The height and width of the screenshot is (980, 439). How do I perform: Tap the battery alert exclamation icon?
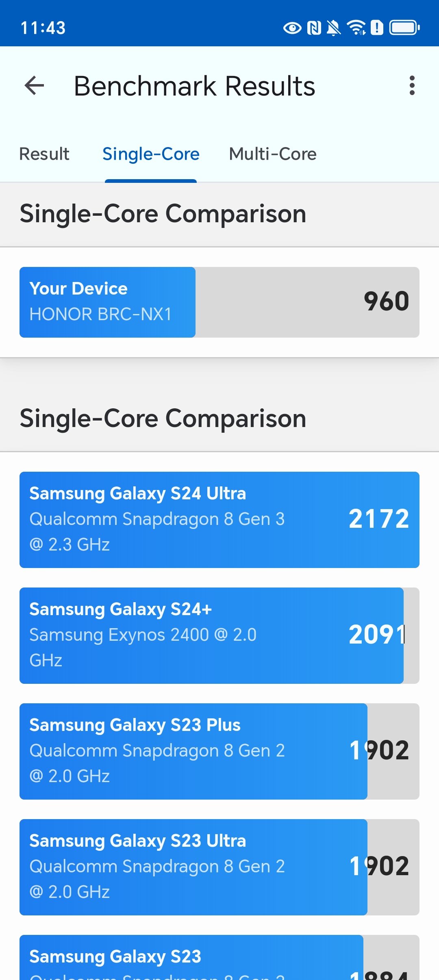377,28
